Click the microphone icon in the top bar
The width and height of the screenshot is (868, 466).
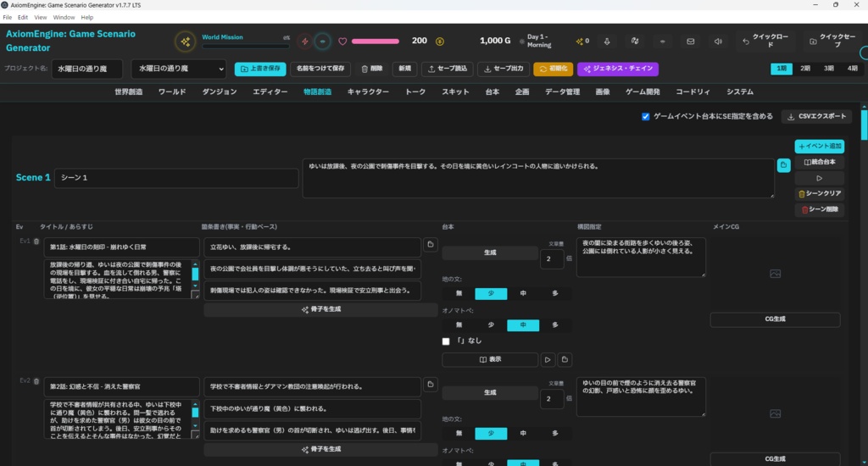607,42
